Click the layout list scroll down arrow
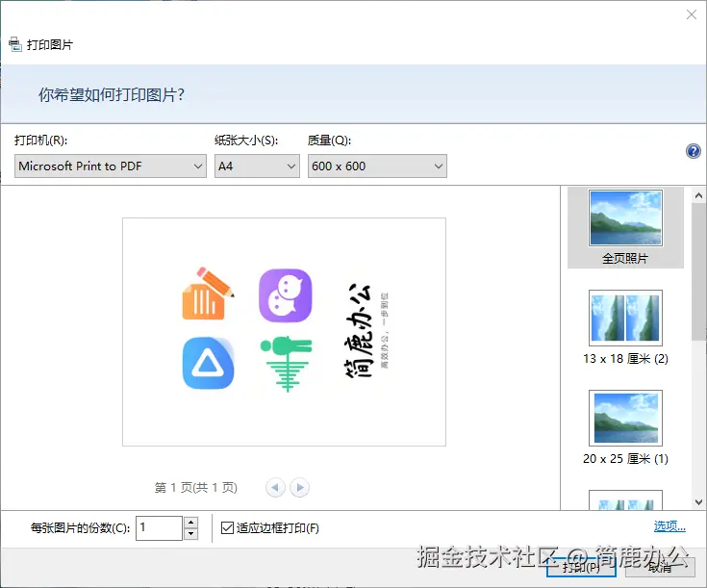Viewport: 707px width, 588px height. (699, 501)
